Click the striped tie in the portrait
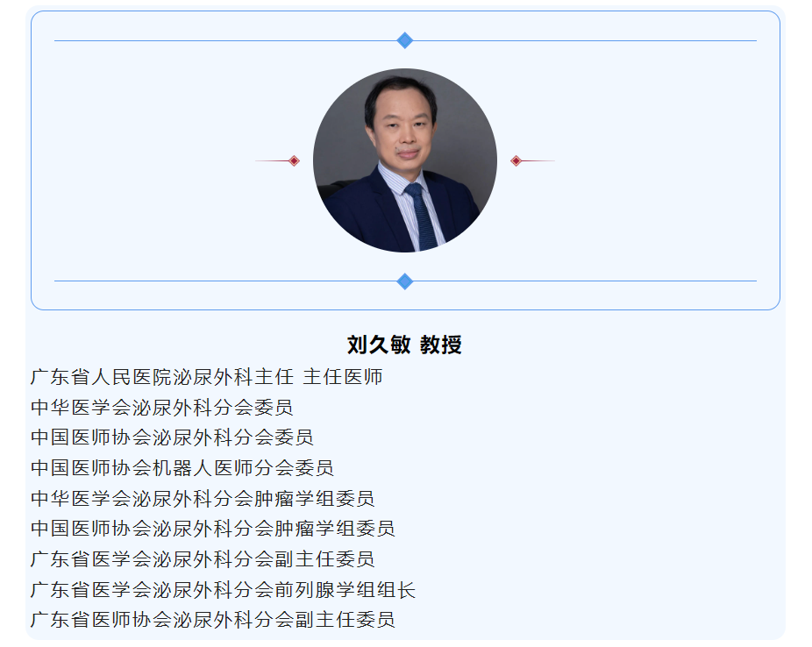 [x=423, y=217]
